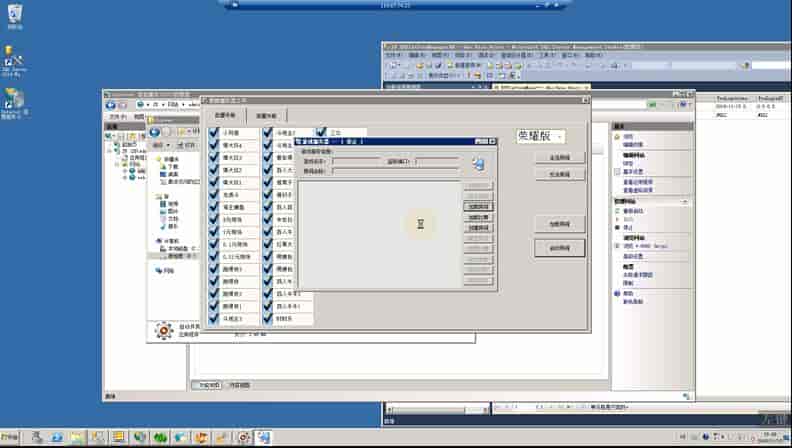Click the 停止 stop icon in IIS actions pane
The image size is (792, 448).
coord(617,226)
